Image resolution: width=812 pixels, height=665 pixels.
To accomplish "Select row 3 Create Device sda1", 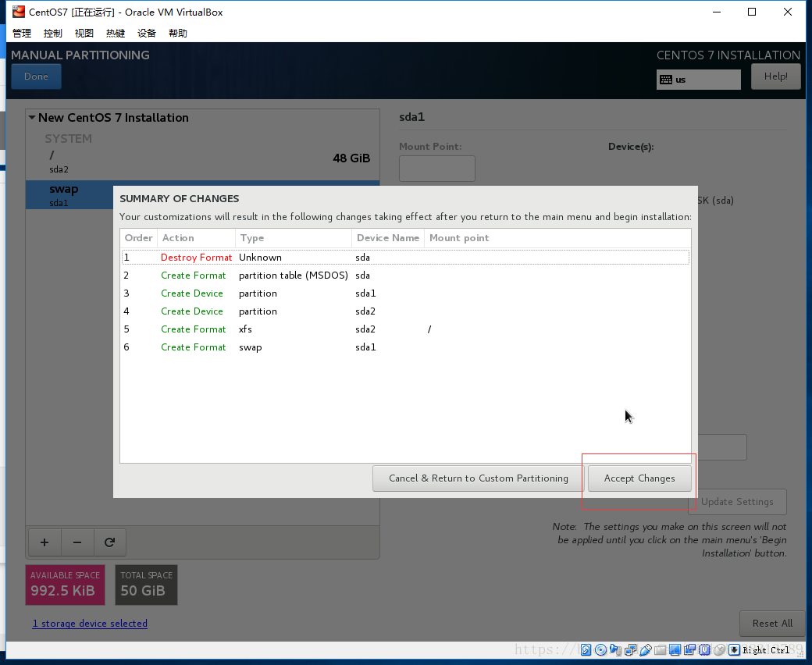I will (405, 293).
